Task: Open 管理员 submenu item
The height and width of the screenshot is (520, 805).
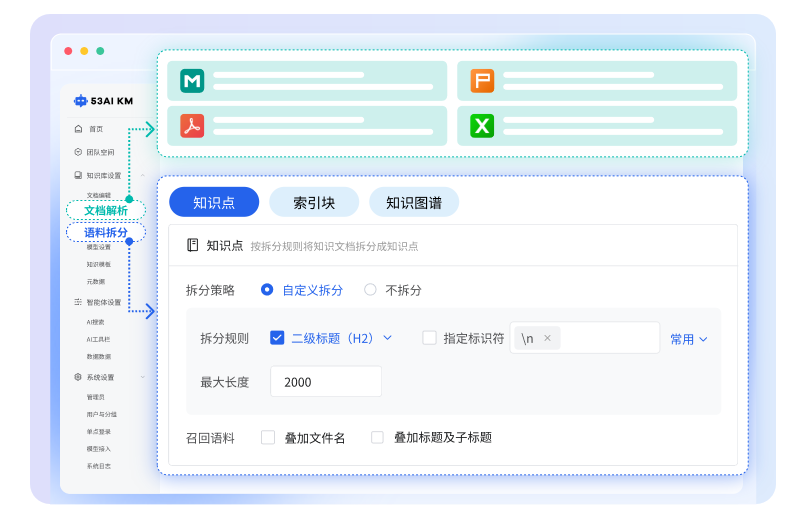Action: [95, 397]
